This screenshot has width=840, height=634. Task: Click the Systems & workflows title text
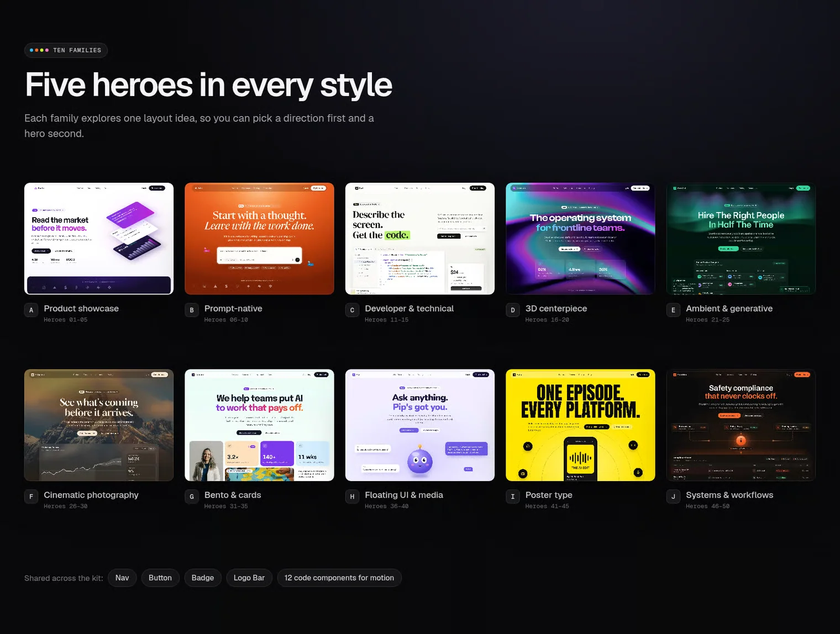pyautogui.click(x=729, y=495)
